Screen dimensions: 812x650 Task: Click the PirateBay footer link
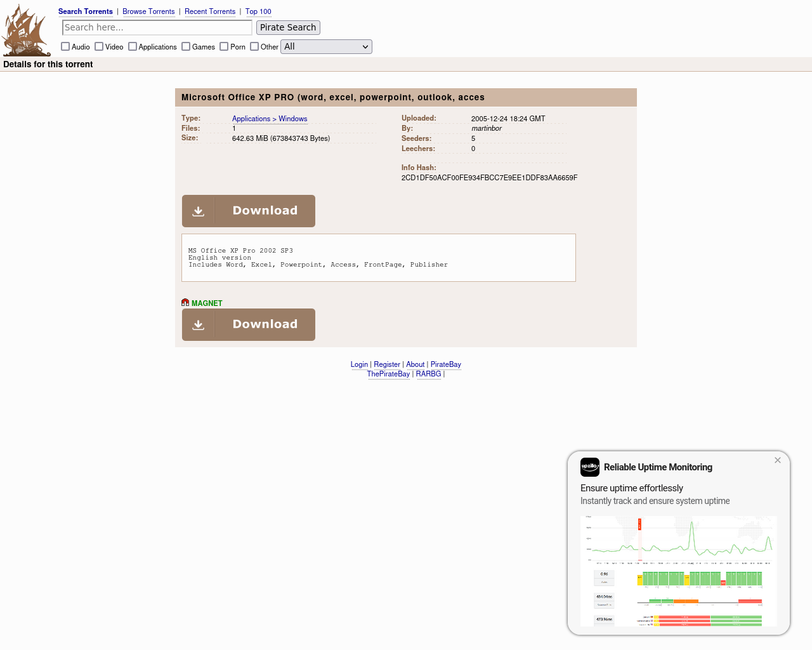pyautogui.click(x=446, y=364)
